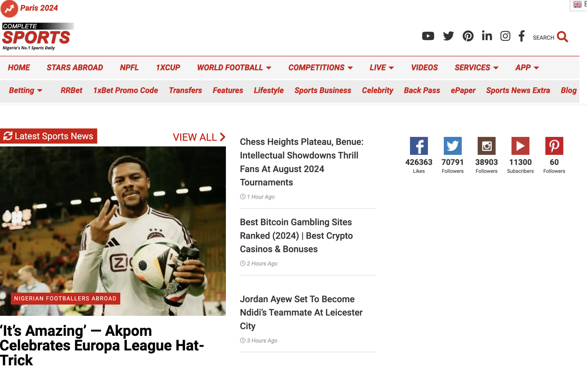
Task: Click the VIEW ALL link
Action: (x=200, y=137)
